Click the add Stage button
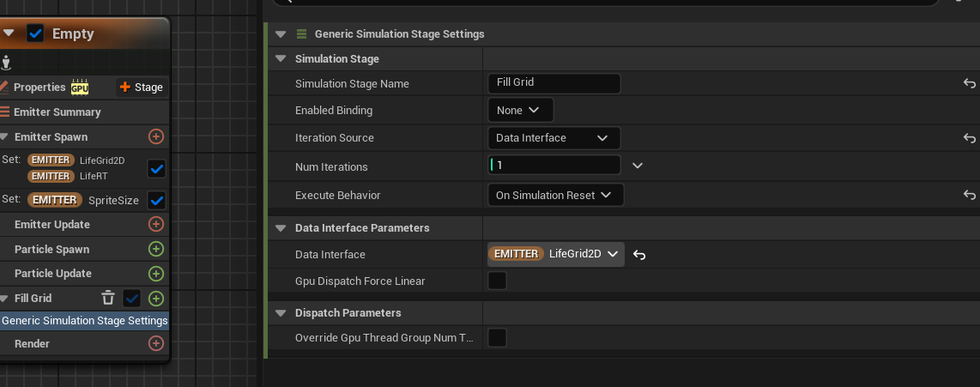The image size is (980, 387). coord(142,87)
